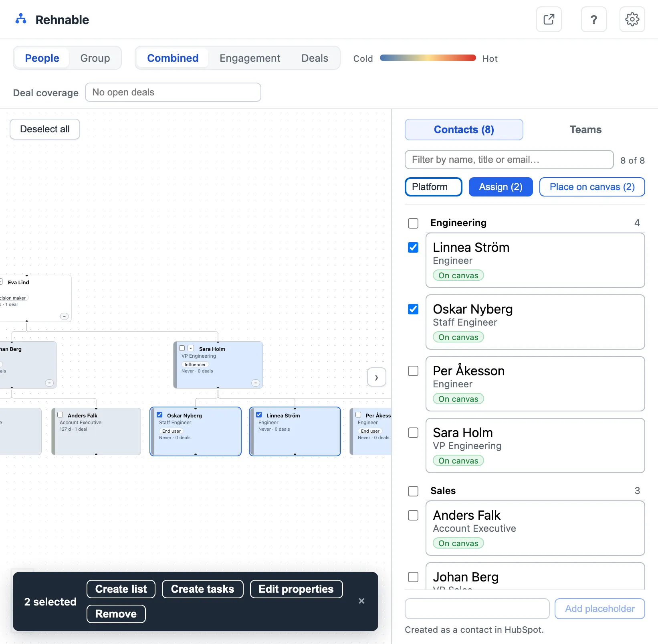658x644 pixels.
Task: Uncheck Oskar Nyberg in contacts list
Action: [x=413, y=309]
